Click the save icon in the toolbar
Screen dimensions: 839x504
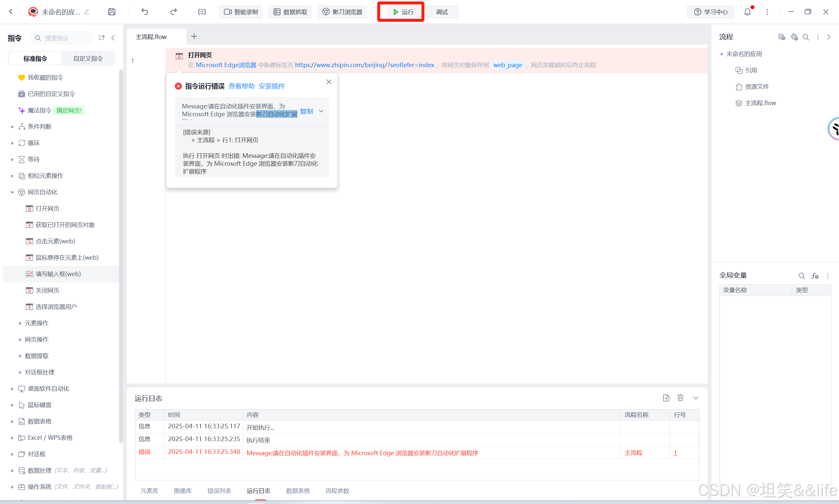coord(111,12)
